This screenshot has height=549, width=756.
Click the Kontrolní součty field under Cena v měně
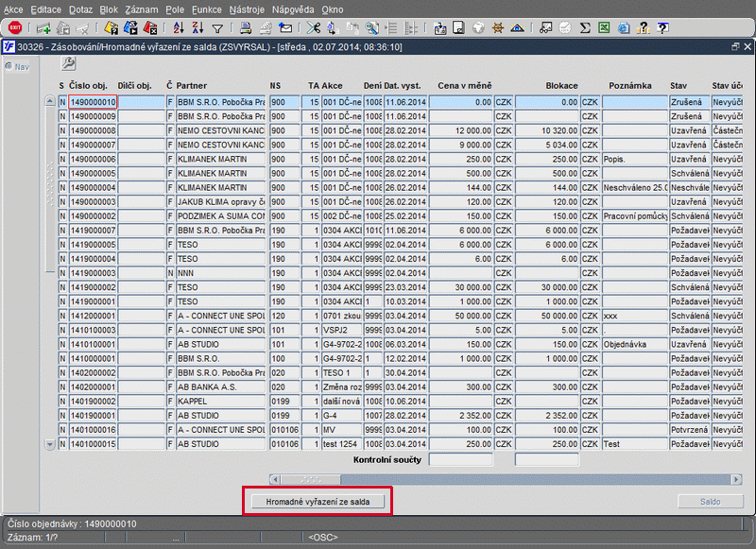coord(460,459)
